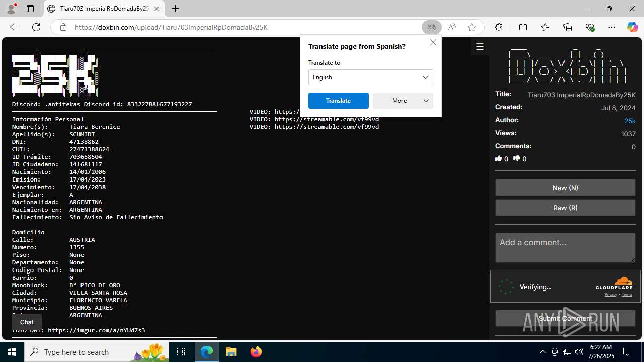View site information lock icon
The height and width of the screenshot is (362, 644).
pyautogui.click(x=63, y=27)
